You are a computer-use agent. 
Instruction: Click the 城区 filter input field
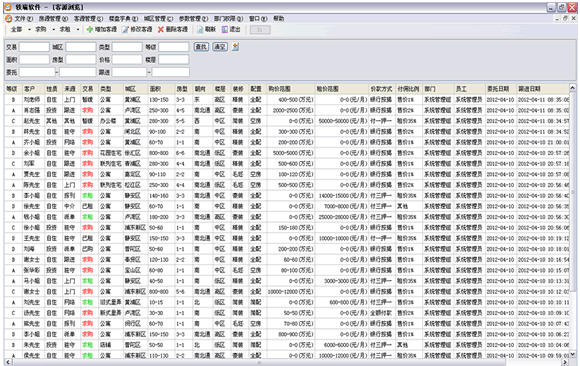(81, 47)
